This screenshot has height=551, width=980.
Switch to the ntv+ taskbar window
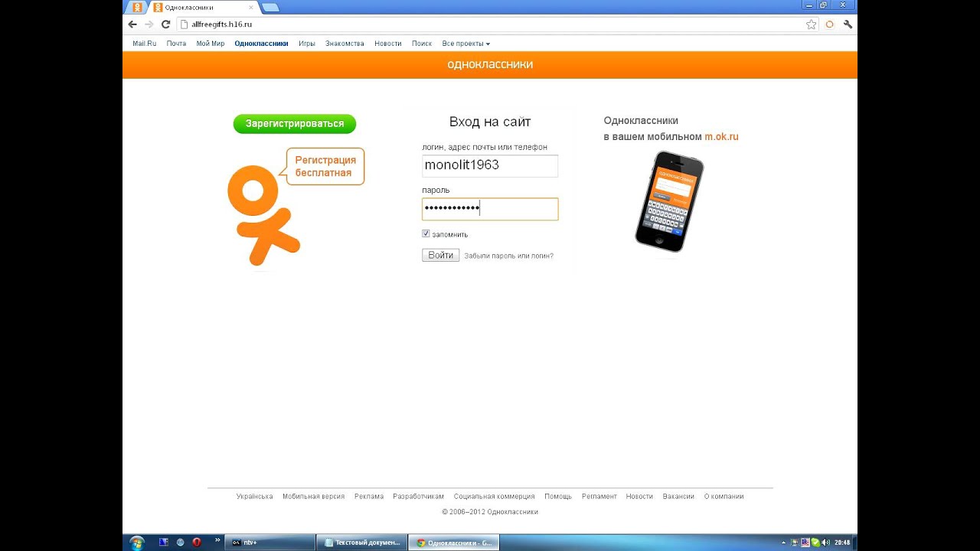tap(272, 543)
